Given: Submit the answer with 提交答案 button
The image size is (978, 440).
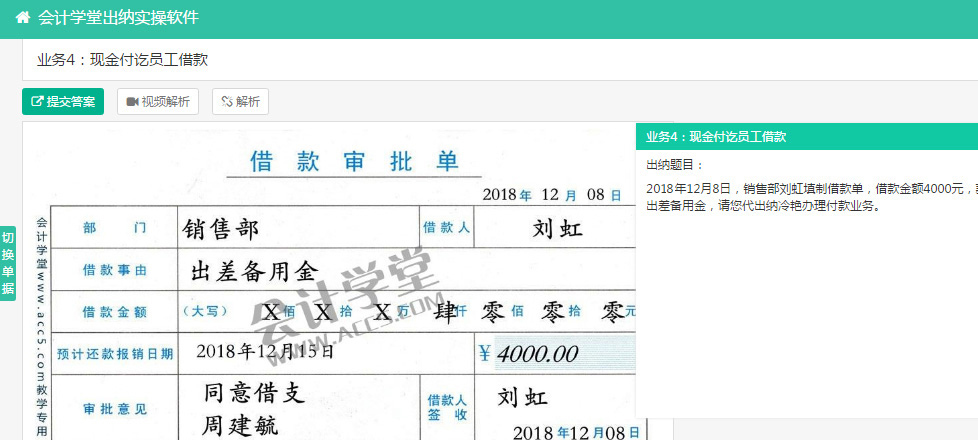Looking at the screenshot, I should [63, 101].
